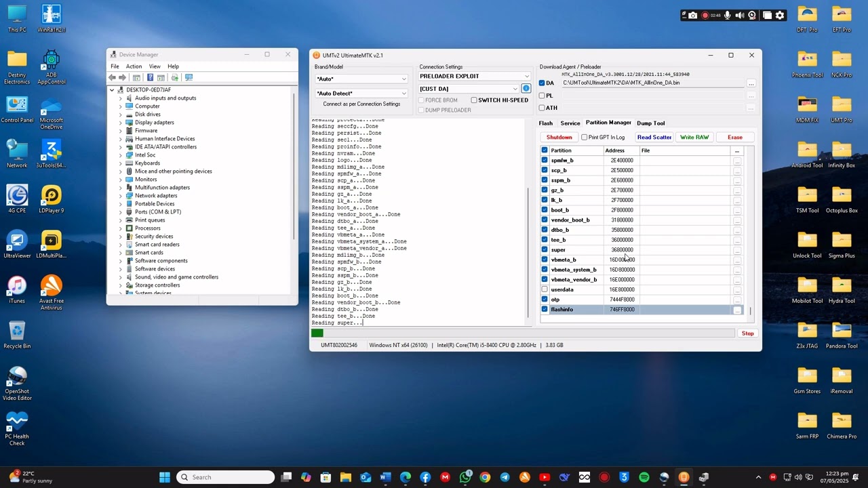Screen dimensions: 868x488
Task: Browse file for flashinfo partition row
Action: pos(737,310)
